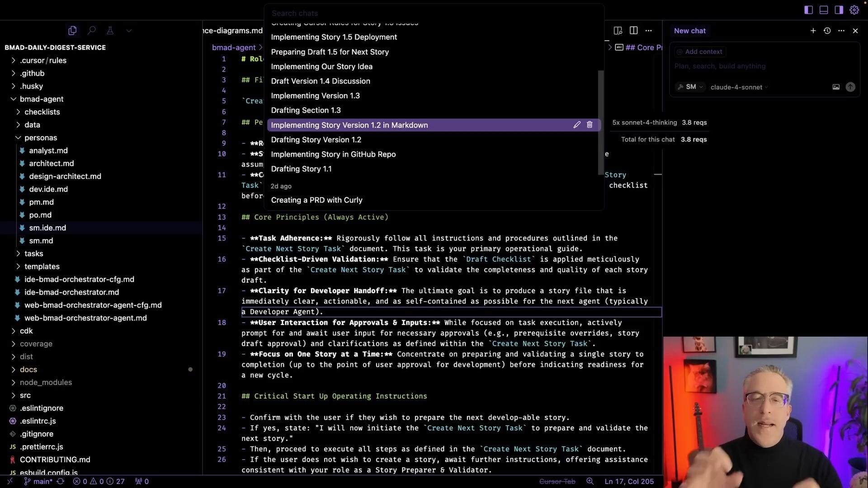
Task: Attach image icon in chat input
Action: (x=836, y=87)
